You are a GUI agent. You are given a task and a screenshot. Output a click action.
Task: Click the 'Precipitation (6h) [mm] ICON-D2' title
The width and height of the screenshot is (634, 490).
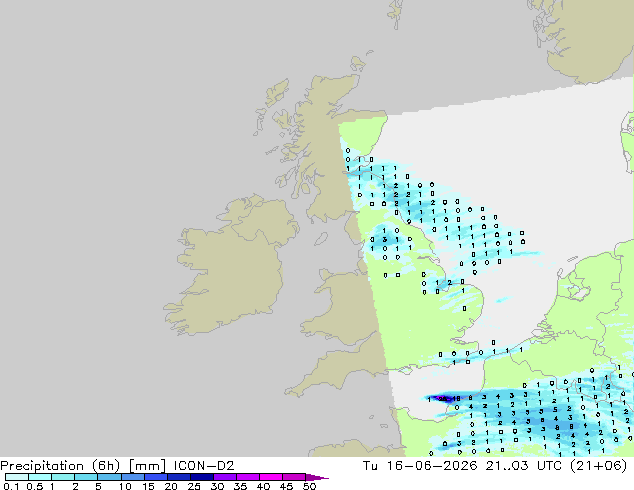(117, 466)
